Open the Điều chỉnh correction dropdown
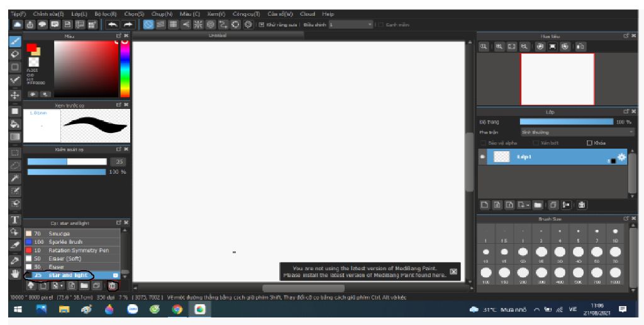Image resolution: width=644 pixels, height=325 pixels. (x=351, y=25)
